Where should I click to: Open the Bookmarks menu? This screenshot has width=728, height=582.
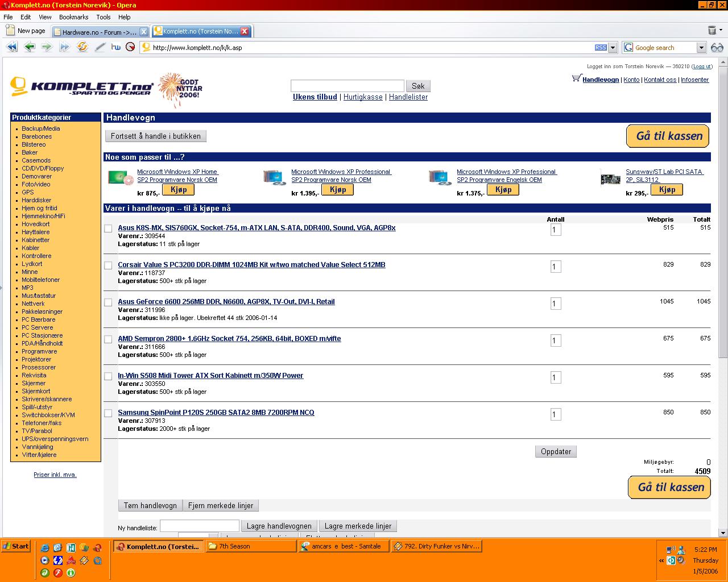(74, 17)
